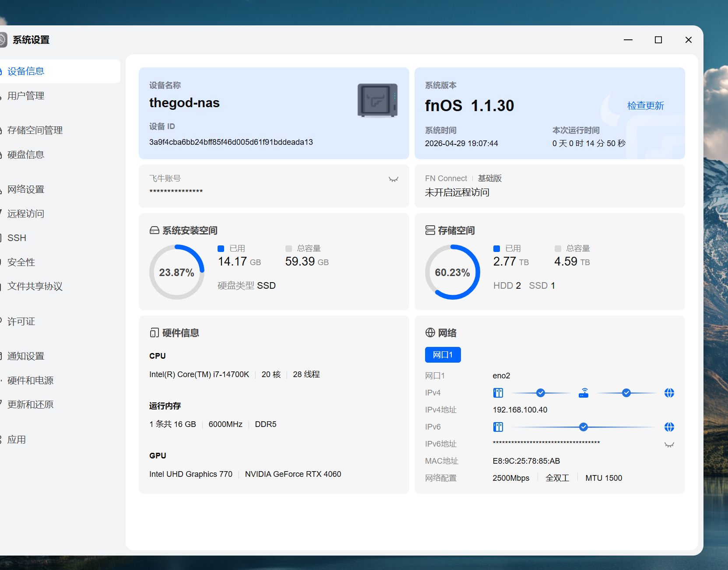Click the system install space drive icon
This screenshot has width=728, height=570.
154,231
